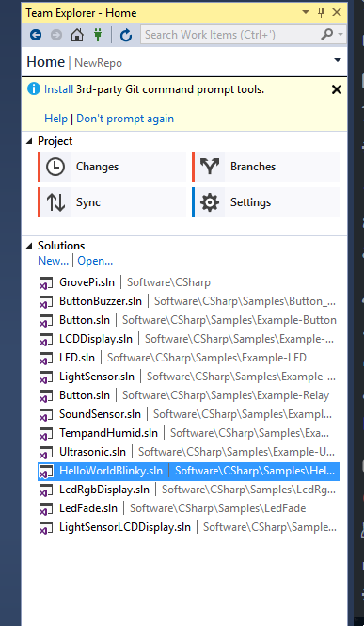Collapse the Project section

click(x=29, y=141)
